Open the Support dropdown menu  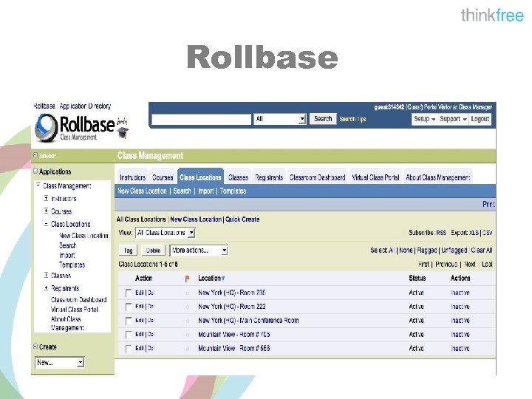[453, 119]
